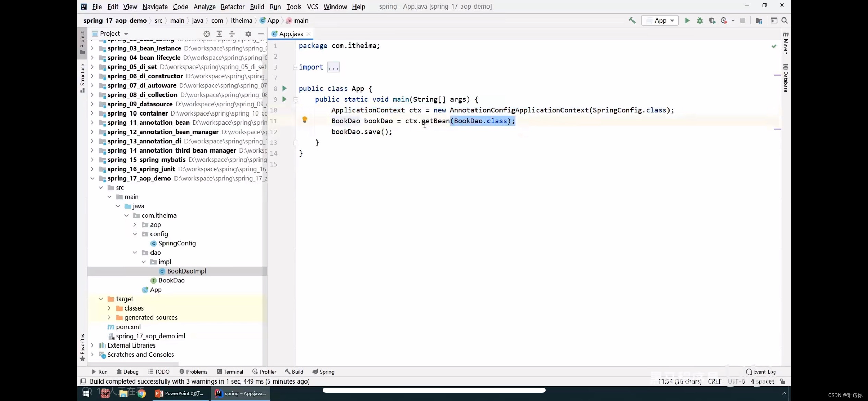Open the Maven tool window
Image resolution: width=868 pixels, height=401 pixels.
click(x=786, y=43)
